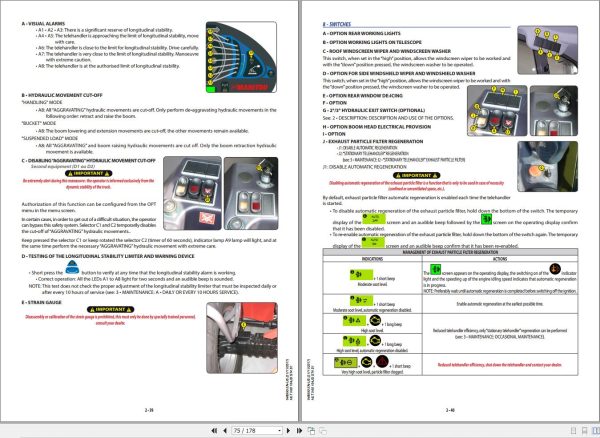Click the 'Very high soot level' indication cell
This screenshot has width=600, height=438.
point(372,364)
